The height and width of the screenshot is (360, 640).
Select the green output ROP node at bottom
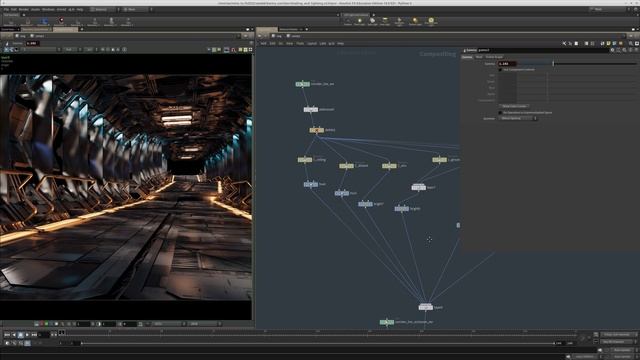click(x=387, y=322)
